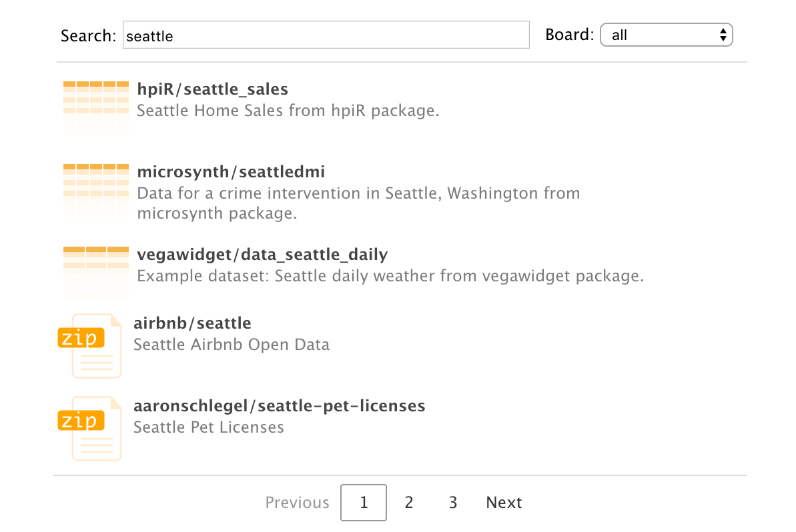Click the Seattle Home Sales description text
The height and width of the screenshot is (532, 796).
(288, 111)
